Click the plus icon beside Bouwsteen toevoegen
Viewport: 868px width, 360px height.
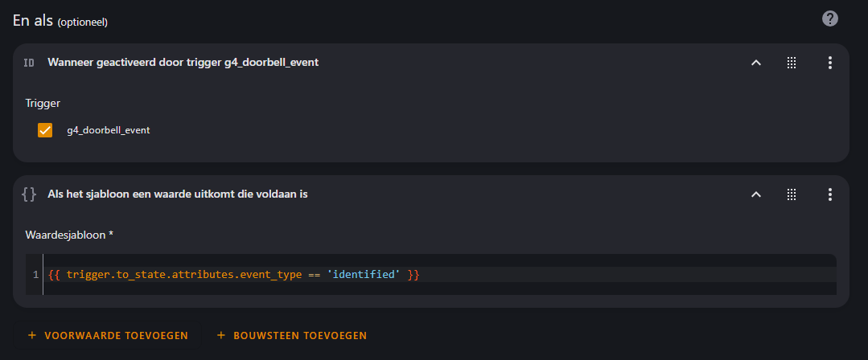click(x=221, y=335)
